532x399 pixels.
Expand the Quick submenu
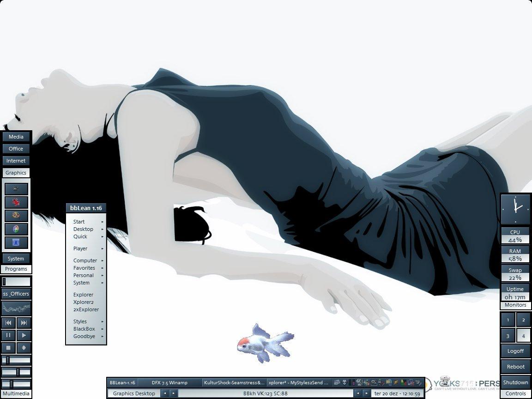(86, 237)
